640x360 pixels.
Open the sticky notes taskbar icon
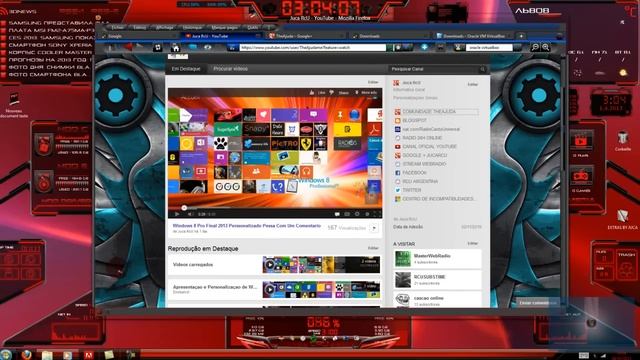click(109, 355)
